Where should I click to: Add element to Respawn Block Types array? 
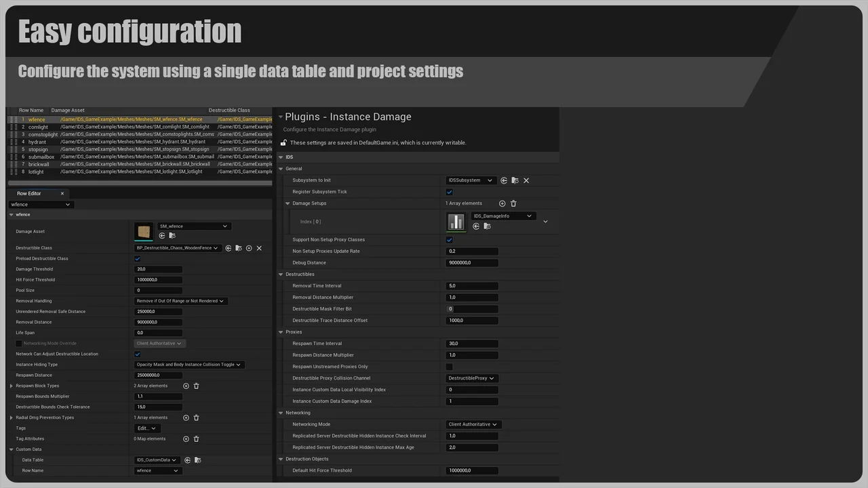click(x=186, y=386)
